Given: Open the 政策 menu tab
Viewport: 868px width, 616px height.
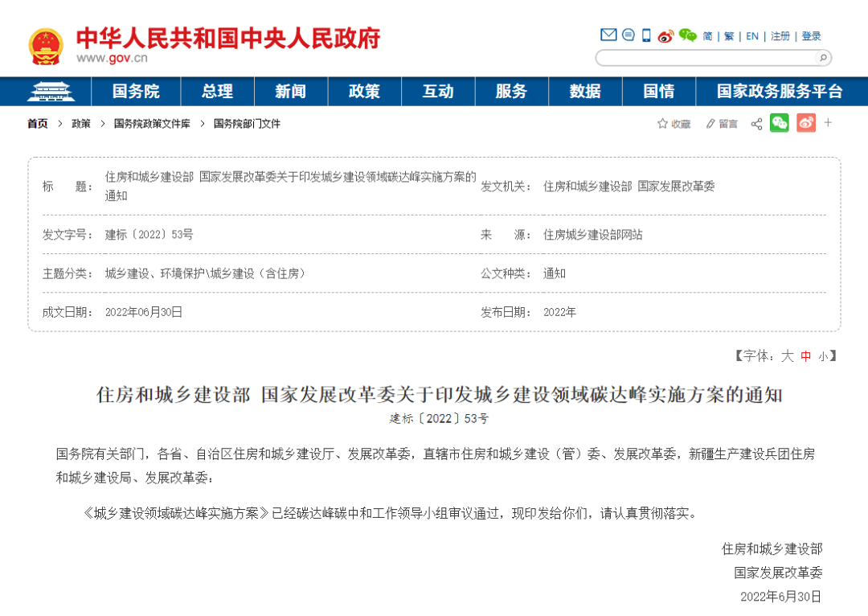Looking at the screenshot, I should [x=364, y=92].
